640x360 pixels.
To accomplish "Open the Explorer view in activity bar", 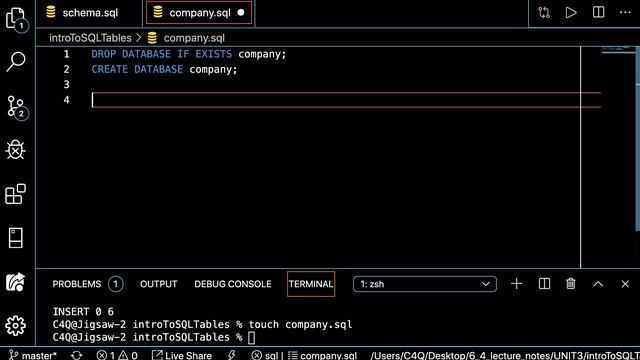I will (x=17, y=19).
